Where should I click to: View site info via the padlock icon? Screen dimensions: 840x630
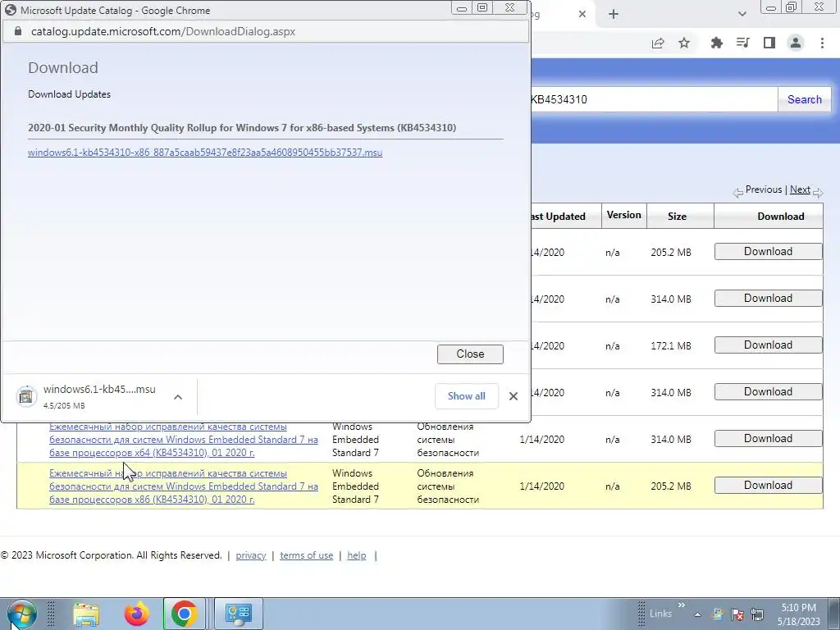point(18,31)
